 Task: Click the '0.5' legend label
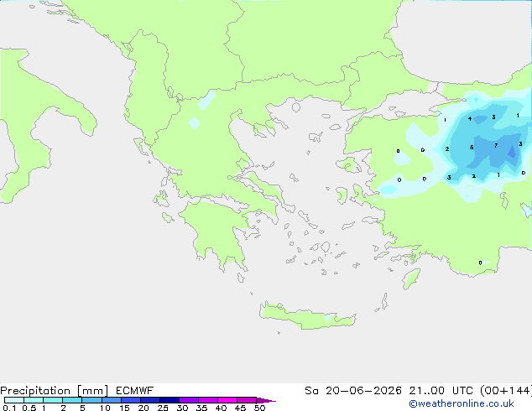[x=29, y=408]
